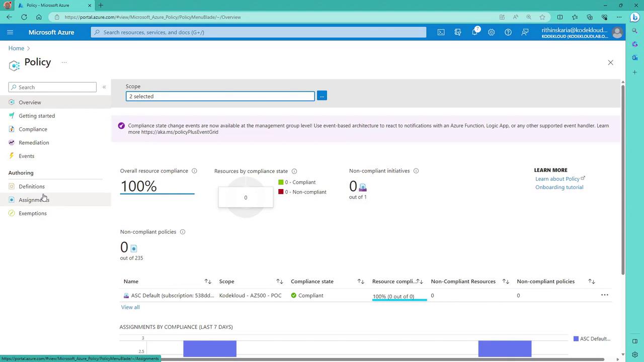Open the browser split screen icon

560,17
